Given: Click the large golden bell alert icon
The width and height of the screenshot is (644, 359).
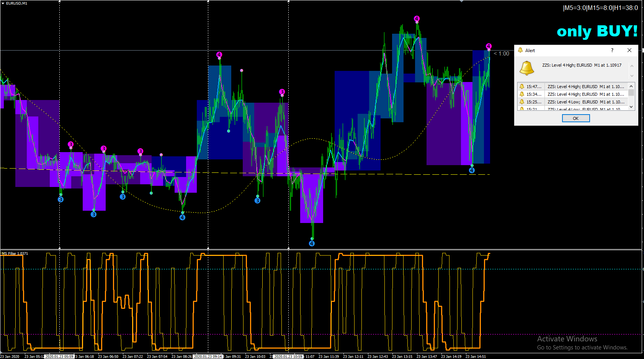Looking at the screenshot, I should [526, 68].
